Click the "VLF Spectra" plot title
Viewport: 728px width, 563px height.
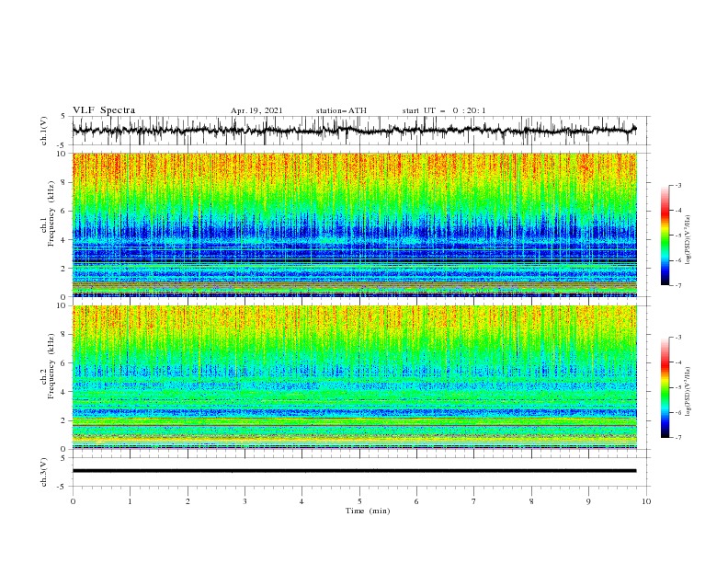104,110
